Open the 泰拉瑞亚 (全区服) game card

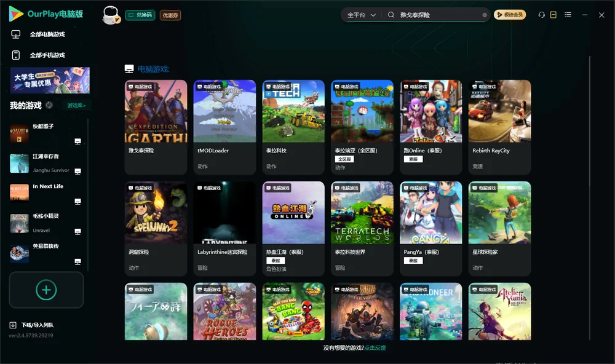click(362, 127)
